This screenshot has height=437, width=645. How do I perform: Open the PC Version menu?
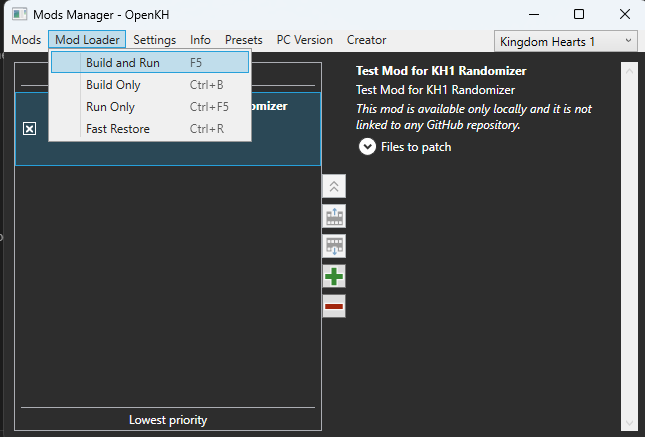[x=305, y=40]
